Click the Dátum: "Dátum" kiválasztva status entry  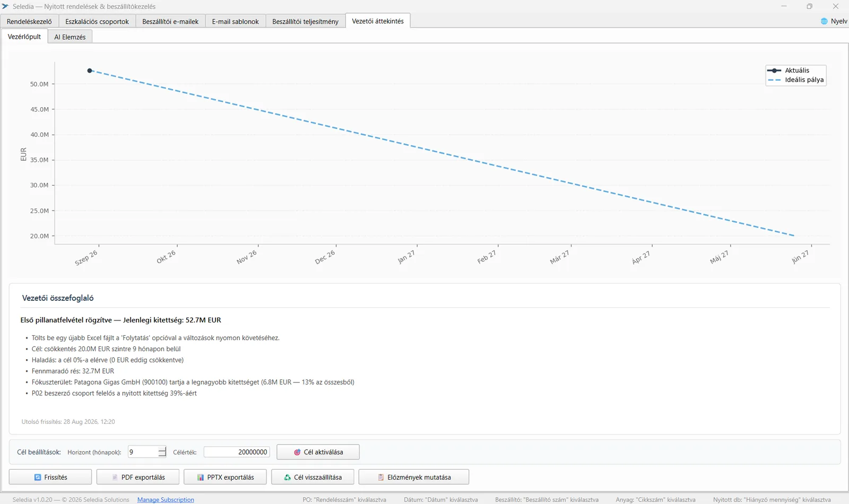point(440,500)
